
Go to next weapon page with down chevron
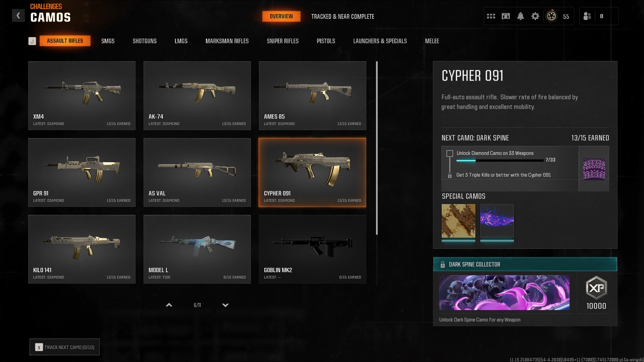(x=225, y=305)
